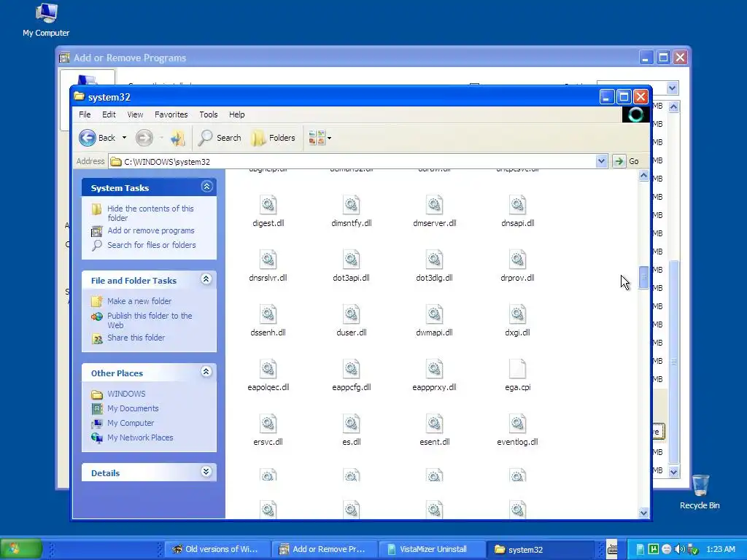The height and width of the screenshot is (560, 747).
Task: Click the Up folder toolbar icon
Action: [178, 138]
